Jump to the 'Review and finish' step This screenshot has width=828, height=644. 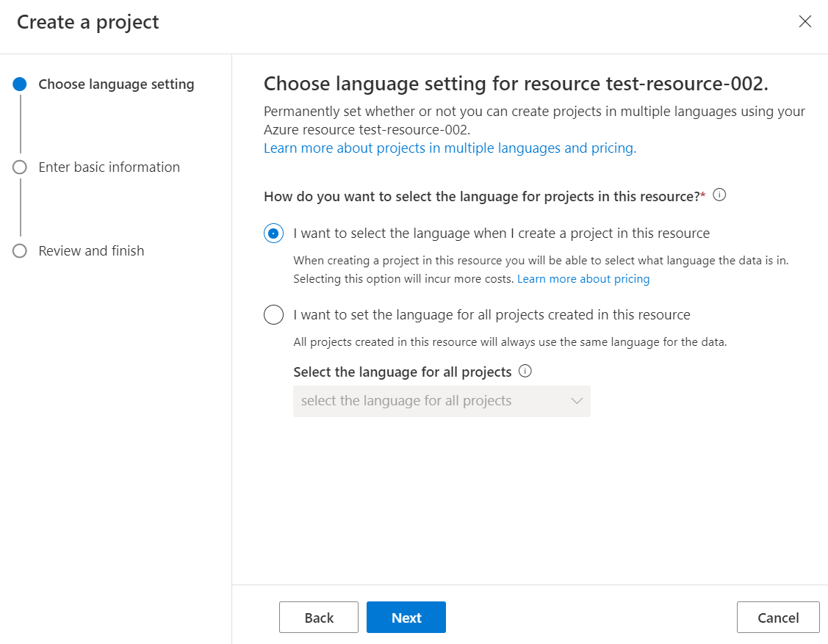90,250
